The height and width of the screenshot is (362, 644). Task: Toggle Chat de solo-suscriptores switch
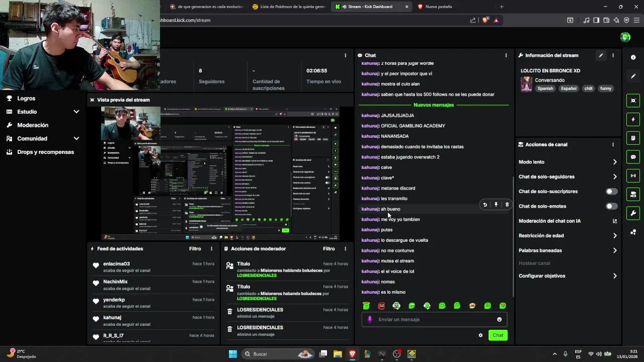pyautogui.click(x=612, y=192)
